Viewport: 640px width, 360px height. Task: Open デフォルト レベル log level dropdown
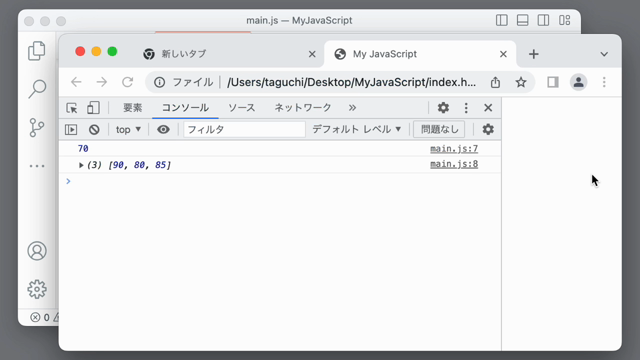pyautogui.click(x=357, y=129)
